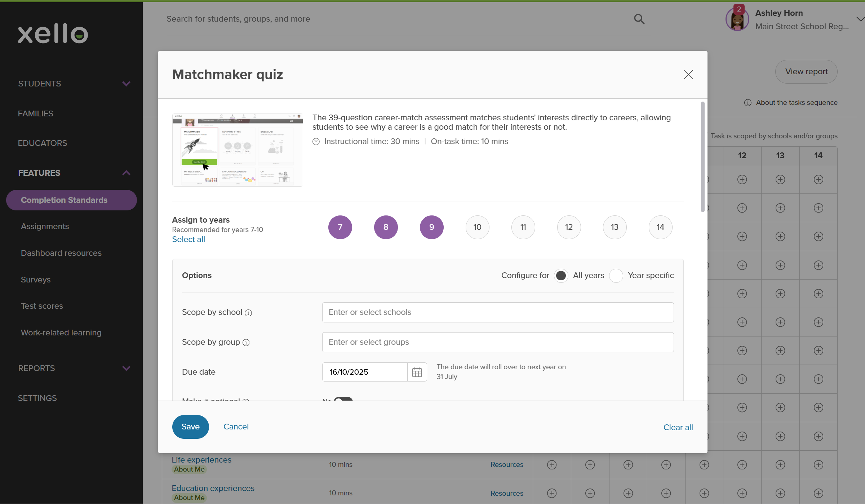Collapse the FEATURES sidebar section
The width and height of the screenshot is (865, 504).
[x=126, y=173]
